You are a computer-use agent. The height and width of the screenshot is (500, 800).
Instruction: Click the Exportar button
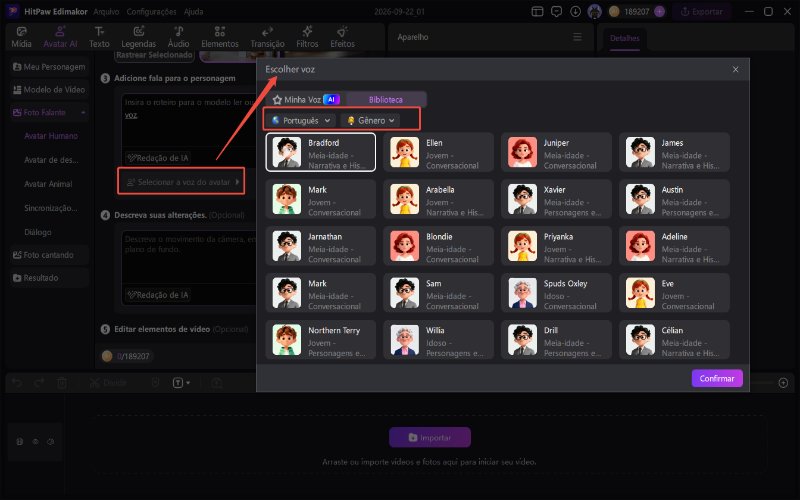click(x=702, y=11)
